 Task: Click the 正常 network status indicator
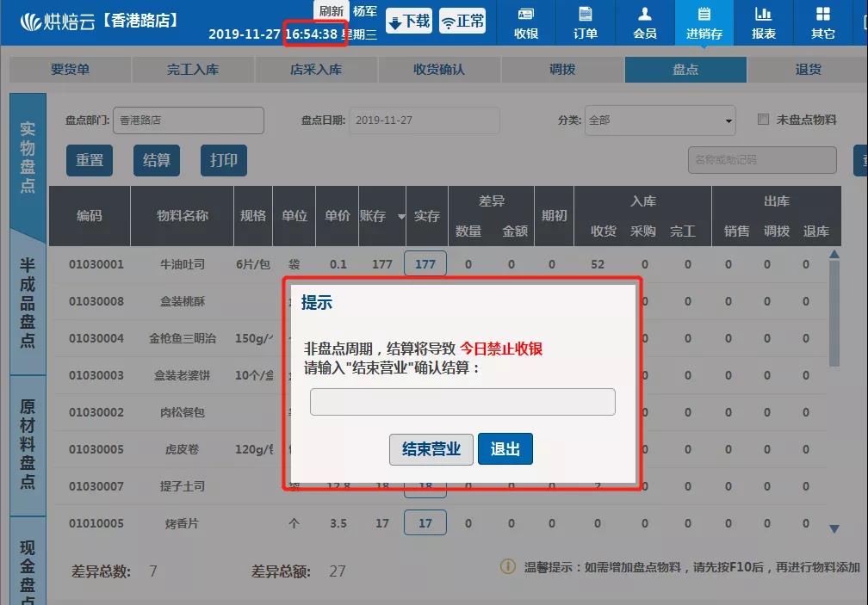point(462,20)
